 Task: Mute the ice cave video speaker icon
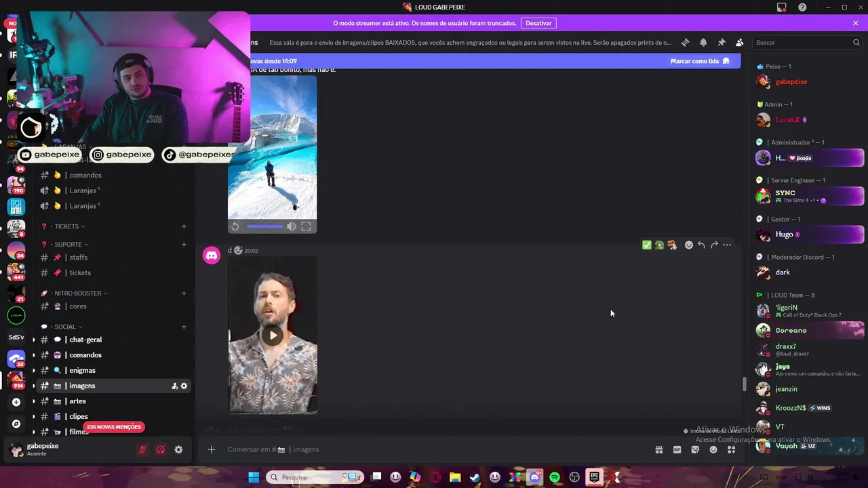point(292,226)
